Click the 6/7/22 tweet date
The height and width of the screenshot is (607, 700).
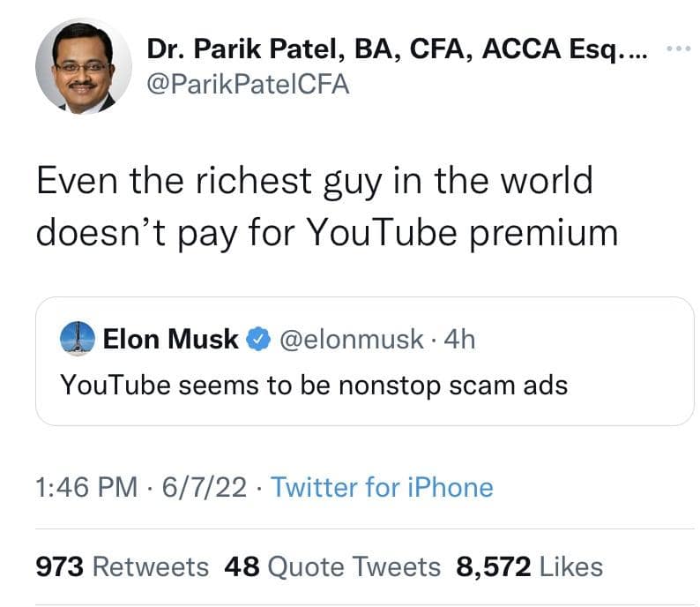tap(206, 486)
